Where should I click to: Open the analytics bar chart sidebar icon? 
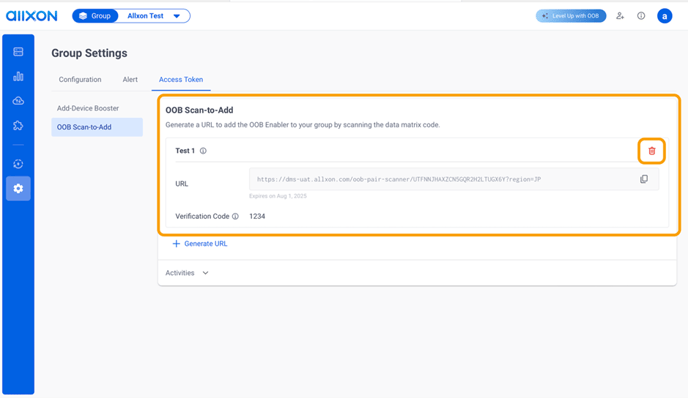(18, 76)
